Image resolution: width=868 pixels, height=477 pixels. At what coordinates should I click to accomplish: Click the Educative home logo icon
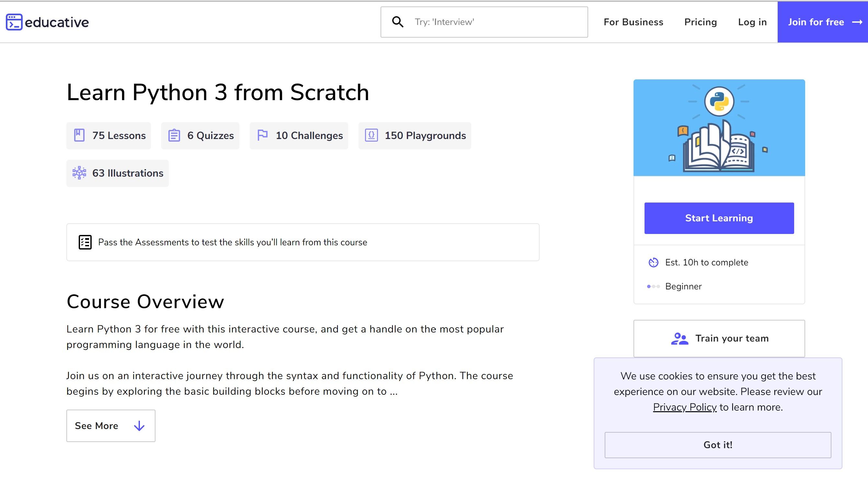click(13, 22)
